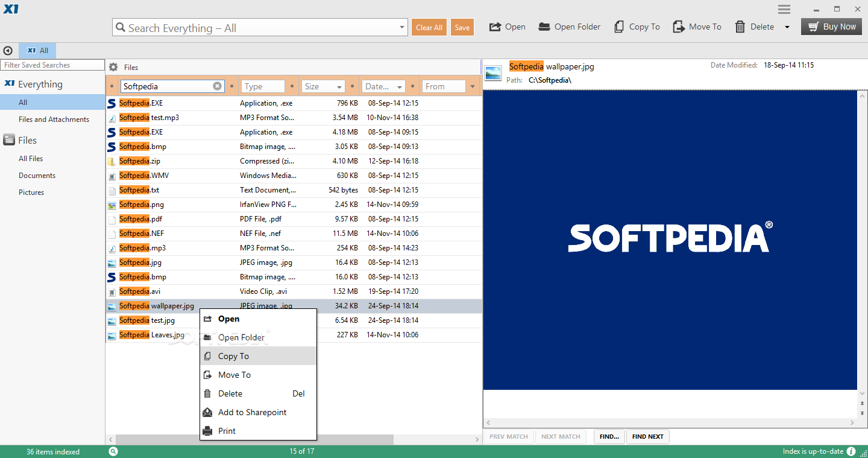Click the Open toolbar icon

pos(495,27)
